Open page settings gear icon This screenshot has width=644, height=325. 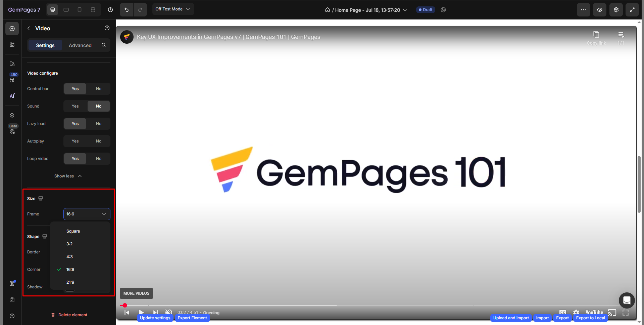click(616, 10)
